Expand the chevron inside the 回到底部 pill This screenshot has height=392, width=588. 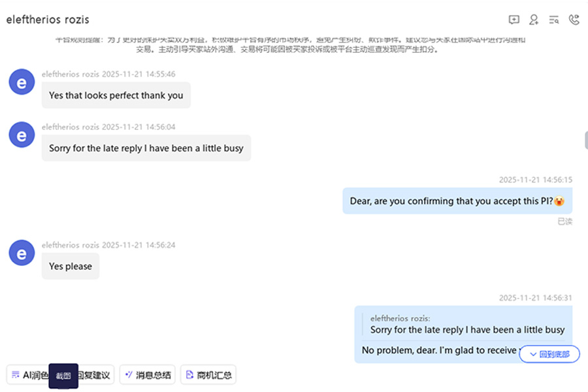[534, 353]
